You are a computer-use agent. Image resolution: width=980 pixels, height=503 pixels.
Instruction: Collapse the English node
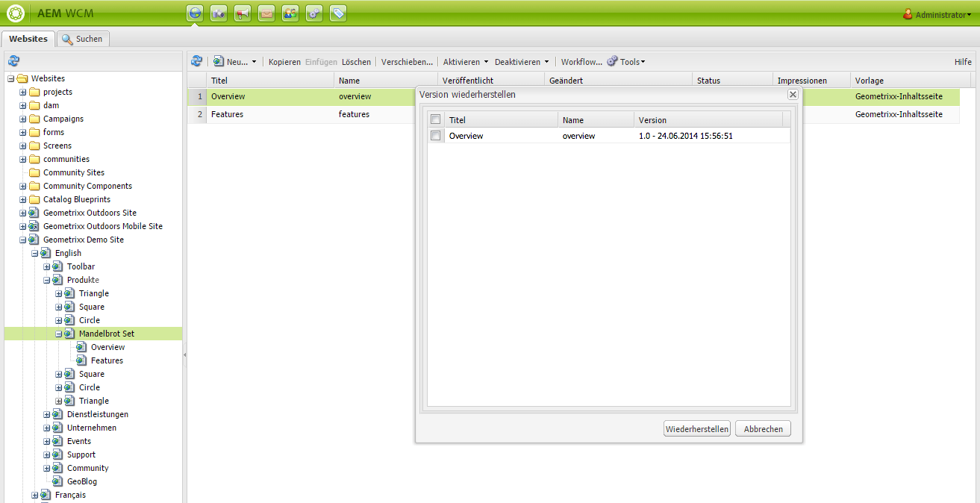pos(35,253)
